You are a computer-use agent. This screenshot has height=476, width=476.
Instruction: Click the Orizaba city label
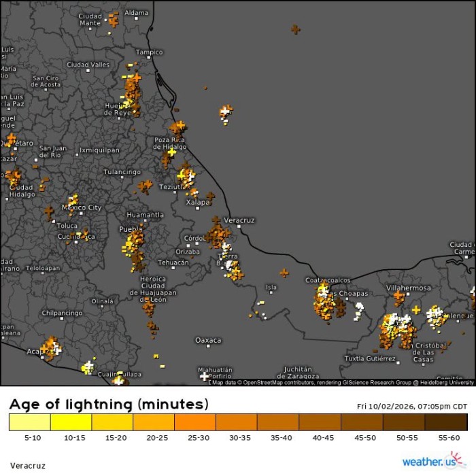point(188,252)
